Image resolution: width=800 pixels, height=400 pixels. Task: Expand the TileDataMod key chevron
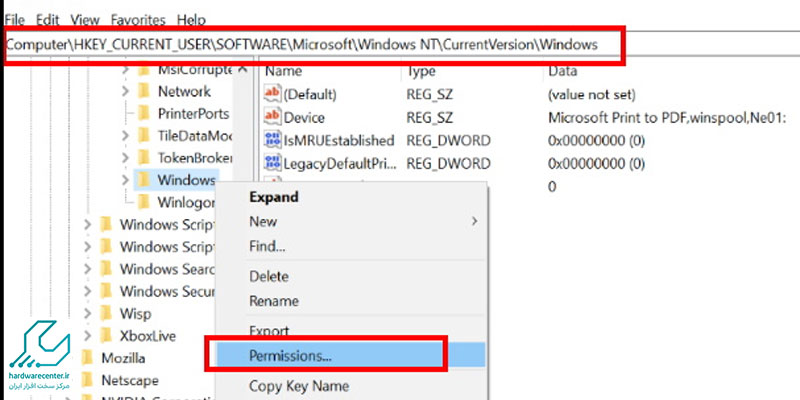pyautogui.click(x=126, y=135)
